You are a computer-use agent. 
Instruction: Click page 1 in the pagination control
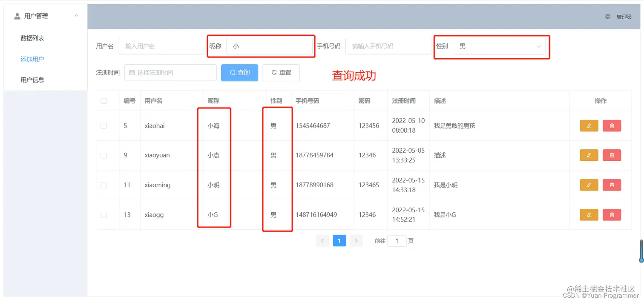339,240
